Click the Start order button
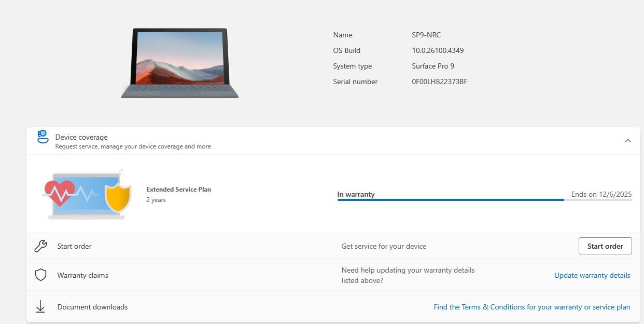 pyautogui.click(x=605, y=246)
